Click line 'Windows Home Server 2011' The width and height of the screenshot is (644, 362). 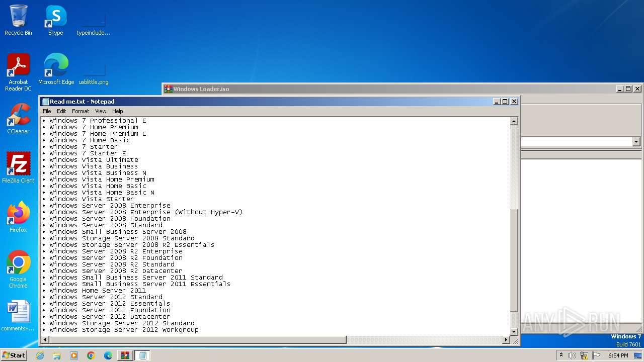click(x=98, y=291)
